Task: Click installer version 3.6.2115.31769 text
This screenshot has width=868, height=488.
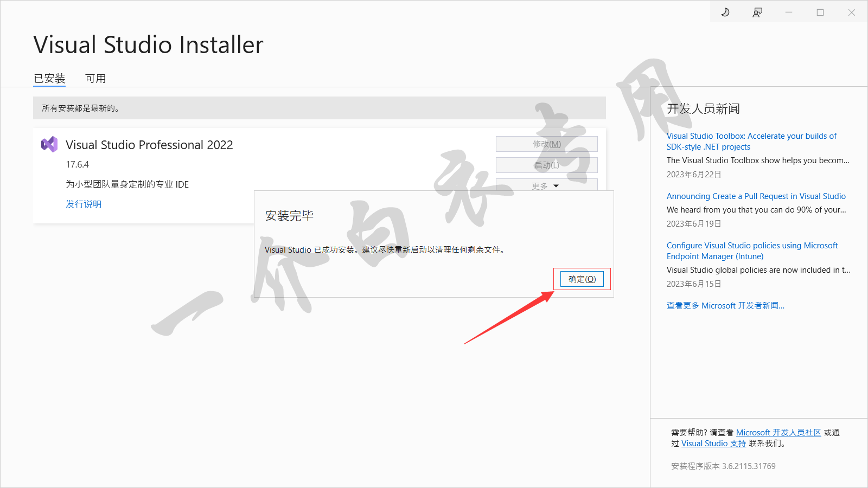Action: click(x=723, y=466)
